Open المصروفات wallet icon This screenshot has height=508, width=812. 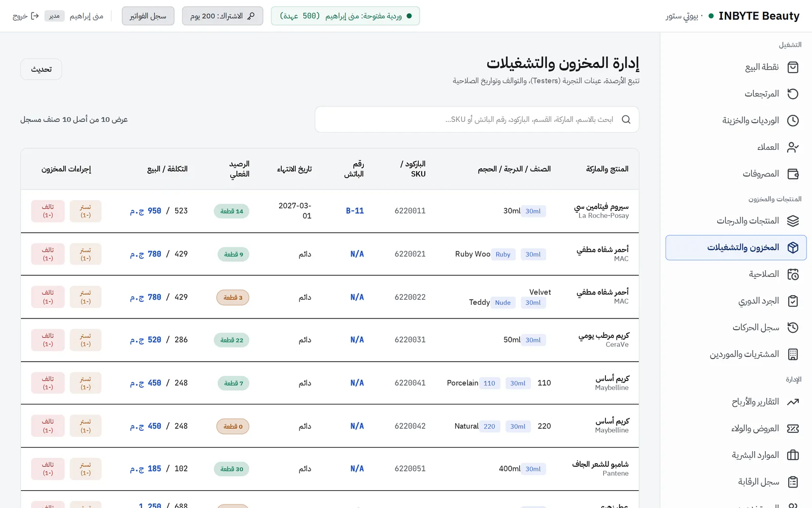(793, 174)
